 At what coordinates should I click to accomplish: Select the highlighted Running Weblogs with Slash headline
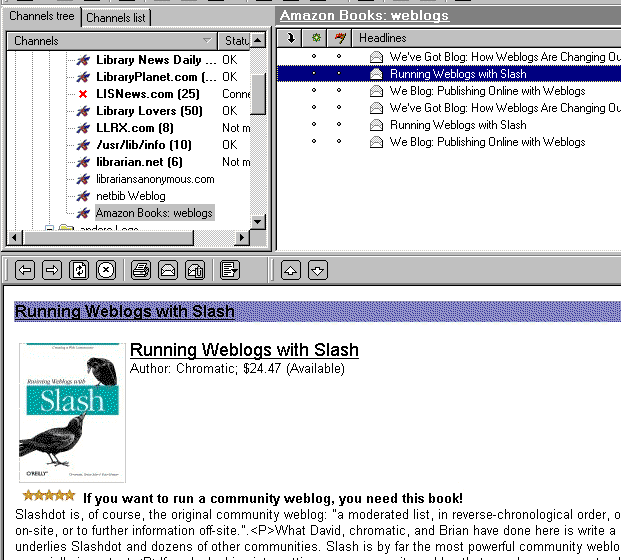(x=458, y=74)
